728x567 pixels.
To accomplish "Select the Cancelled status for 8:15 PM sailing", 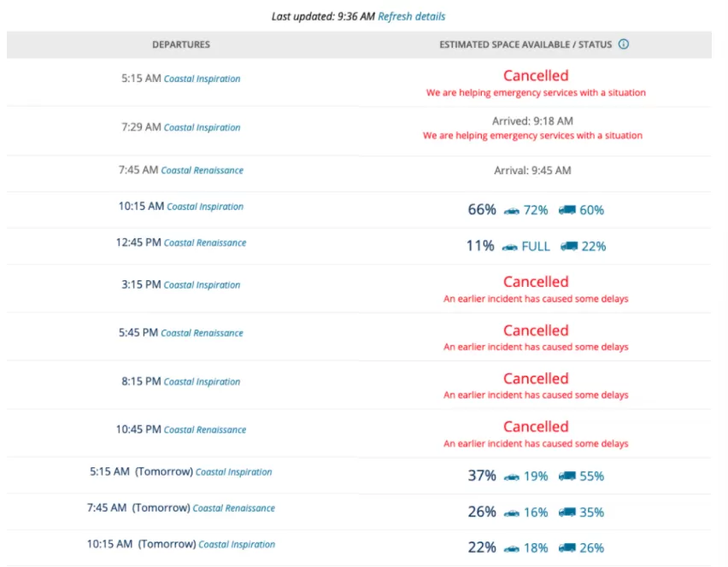I will (536, 378).
